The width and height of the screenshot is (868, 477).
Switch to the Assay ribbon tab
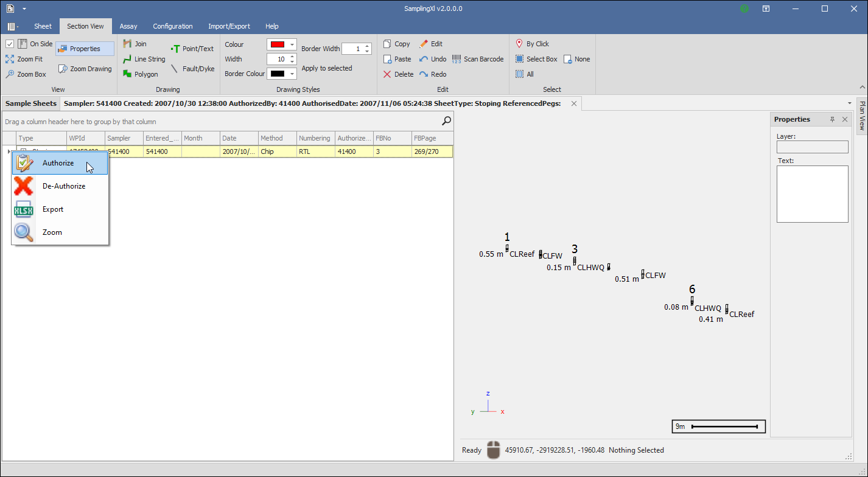coord(128,26)
